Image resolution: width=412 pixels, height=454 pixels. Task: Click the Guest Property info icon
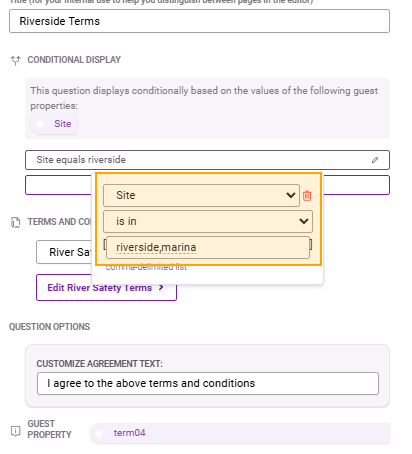(15, 431)
